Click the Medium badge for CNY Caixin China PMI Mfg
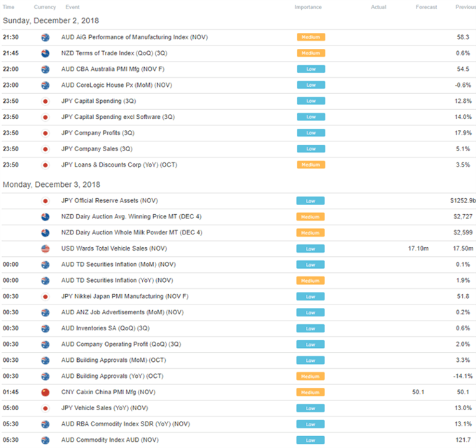 [x=311, y=393]
